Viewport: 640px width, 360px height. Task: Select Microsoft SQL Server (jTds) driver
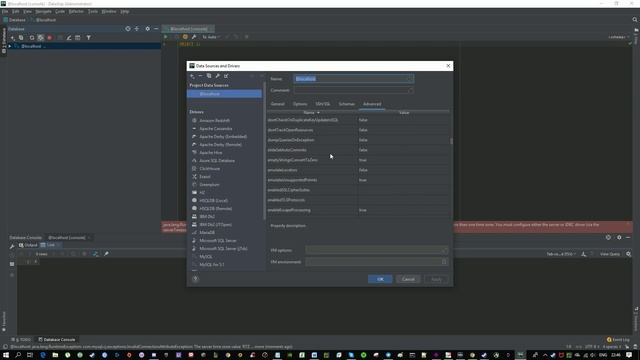(x=223, y=249)
